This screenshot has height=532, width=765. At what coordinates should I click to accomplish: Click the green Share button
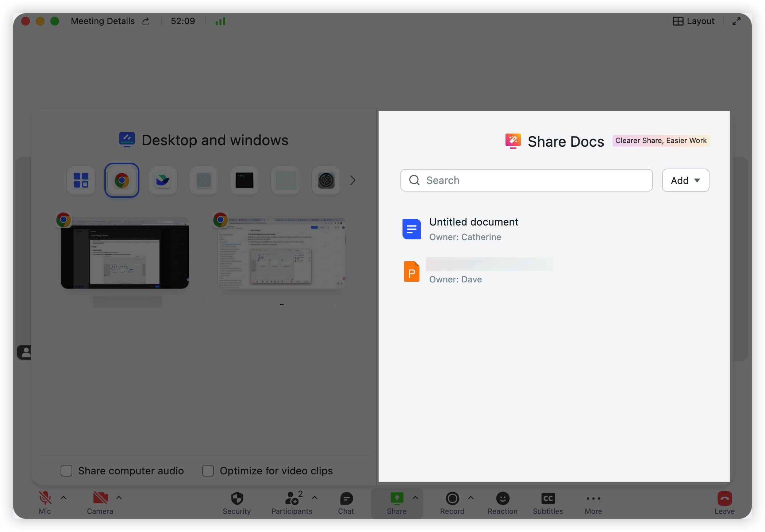coord(397,503)
